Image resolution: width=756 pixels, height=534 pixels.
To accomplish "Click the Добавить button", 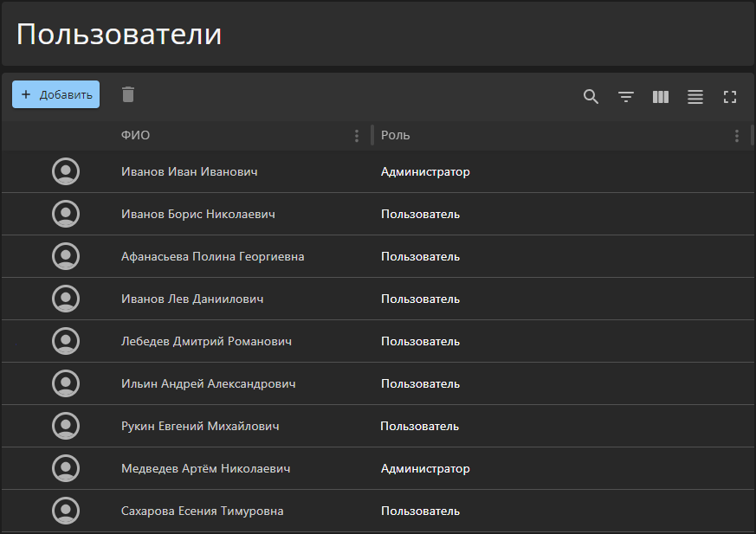I will (x=56, y=94).
